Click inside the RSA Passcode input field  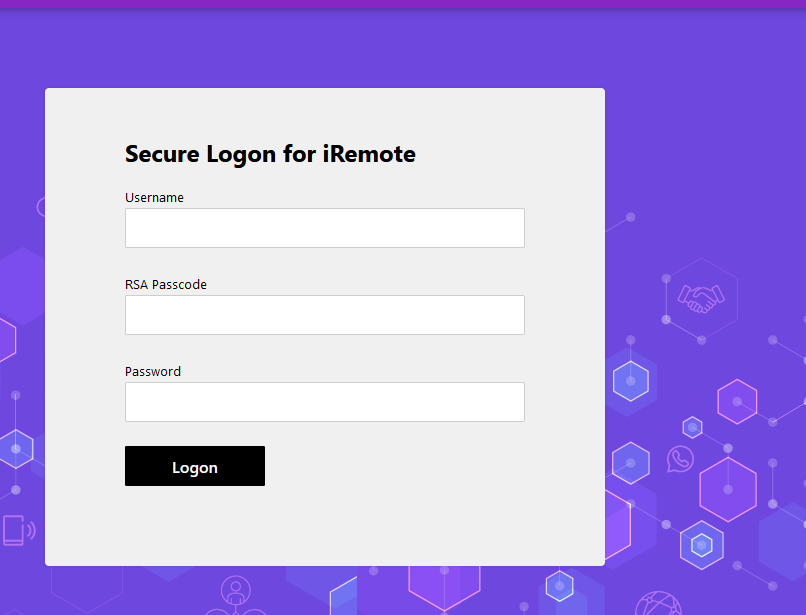point(324,314)
